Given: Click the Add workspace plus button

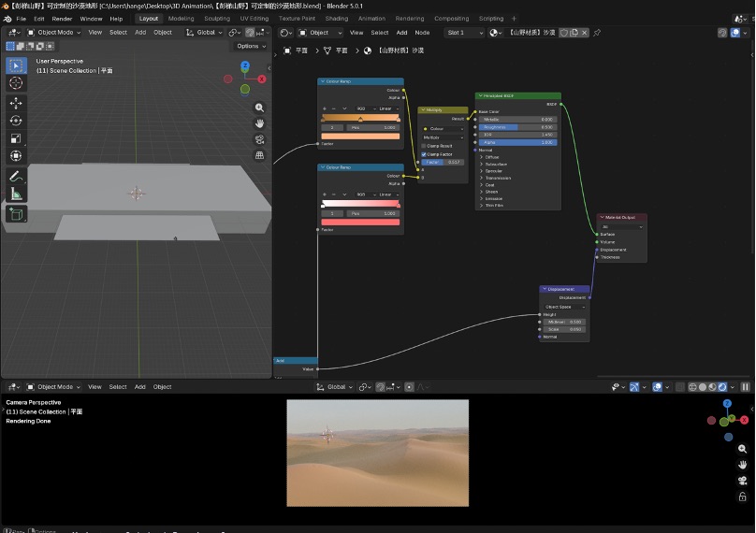Looking at the screenshot, I should [x=514, y=19].
